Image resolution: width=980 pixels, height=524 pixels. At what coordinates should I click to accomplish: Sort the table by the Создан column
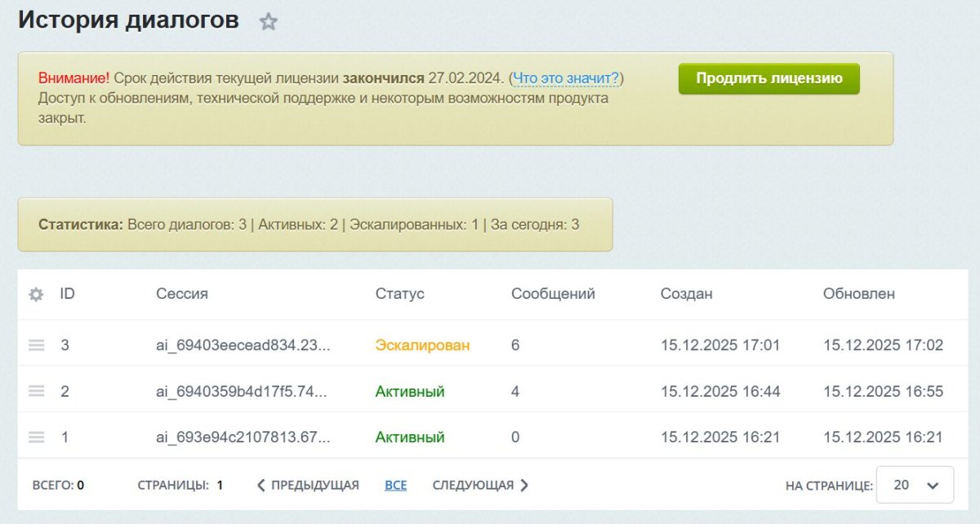(x=686, y=294)
